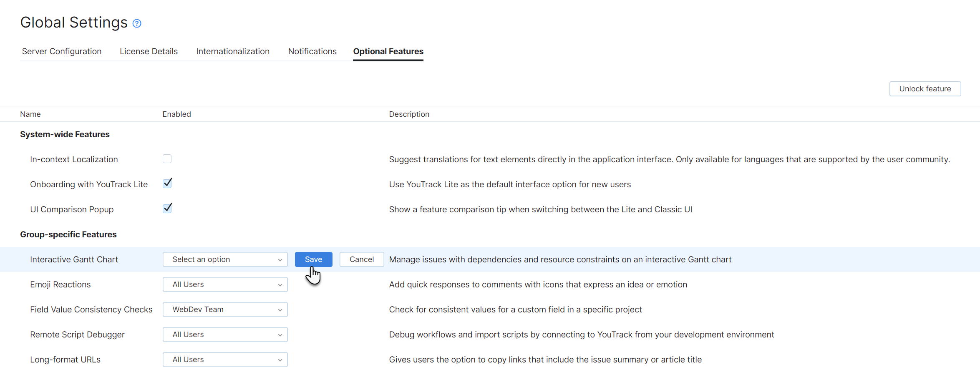
Task: Switch to the Notifications tab
Action: [x=312, y=51]
